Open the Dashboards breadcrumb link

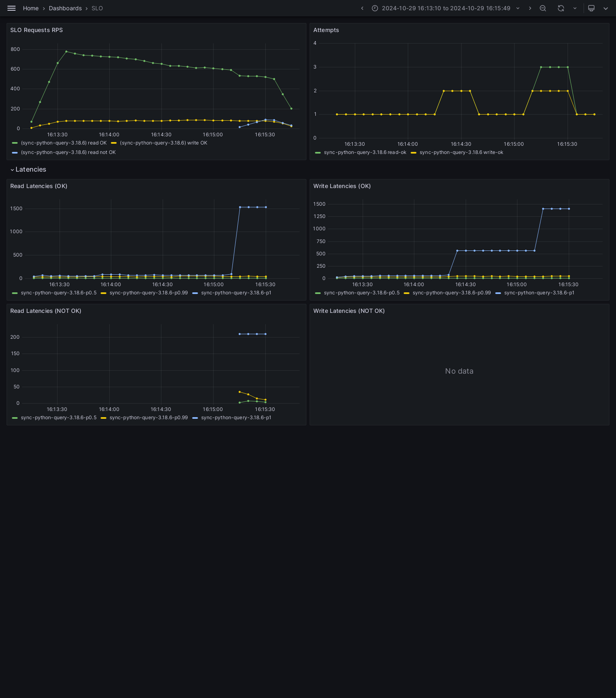click(x=65, y=8)
